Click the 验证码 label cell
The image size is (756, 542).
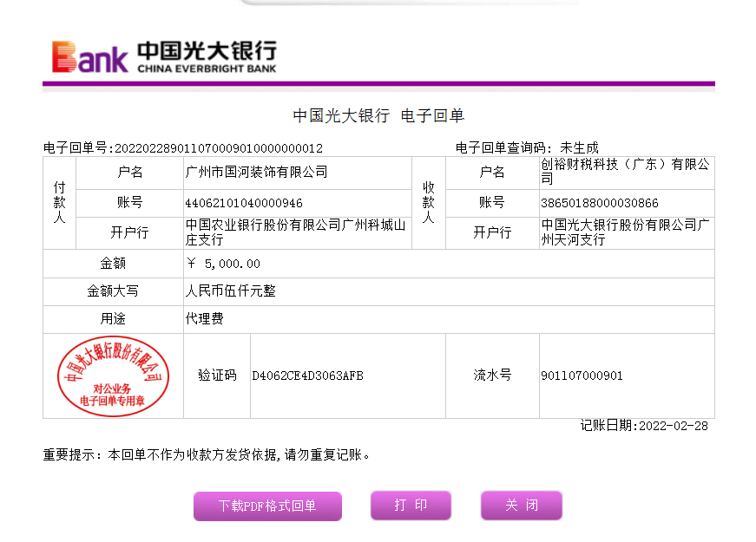pyautogui.click(x=217, y=375)
